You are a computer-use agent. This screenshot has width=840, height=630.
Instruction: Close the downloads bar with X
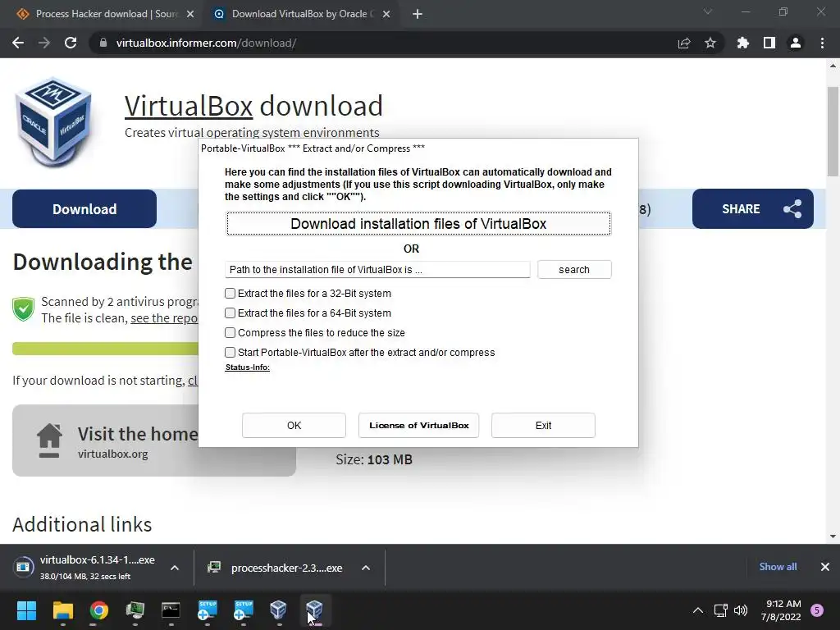825,567
